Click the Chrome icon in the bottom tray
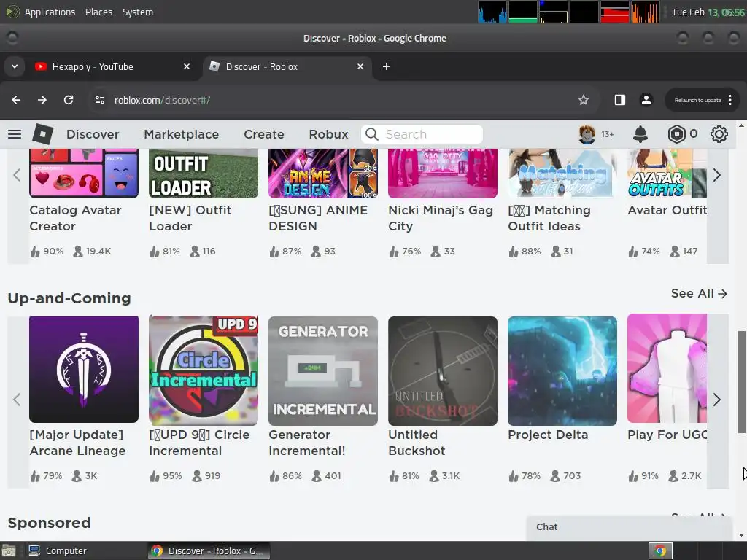This screenshot has width=747, height=560. tap(660, 551)
